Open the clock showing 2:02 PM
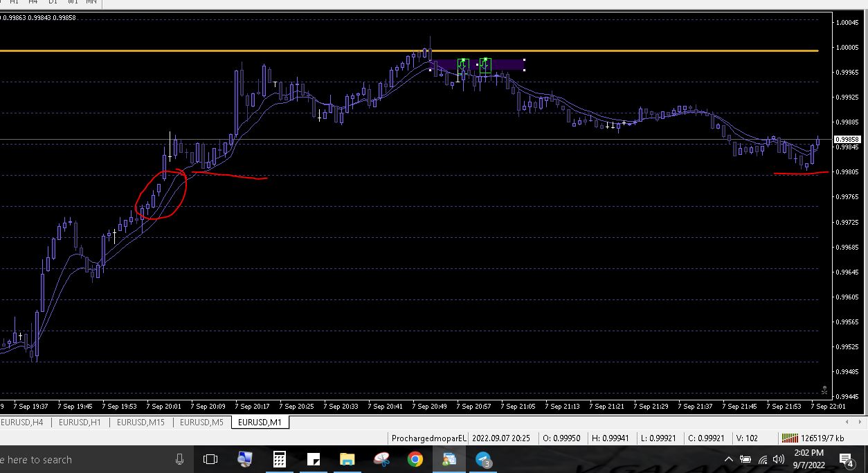Screen dimensions: 868x473 click(809, 459)
